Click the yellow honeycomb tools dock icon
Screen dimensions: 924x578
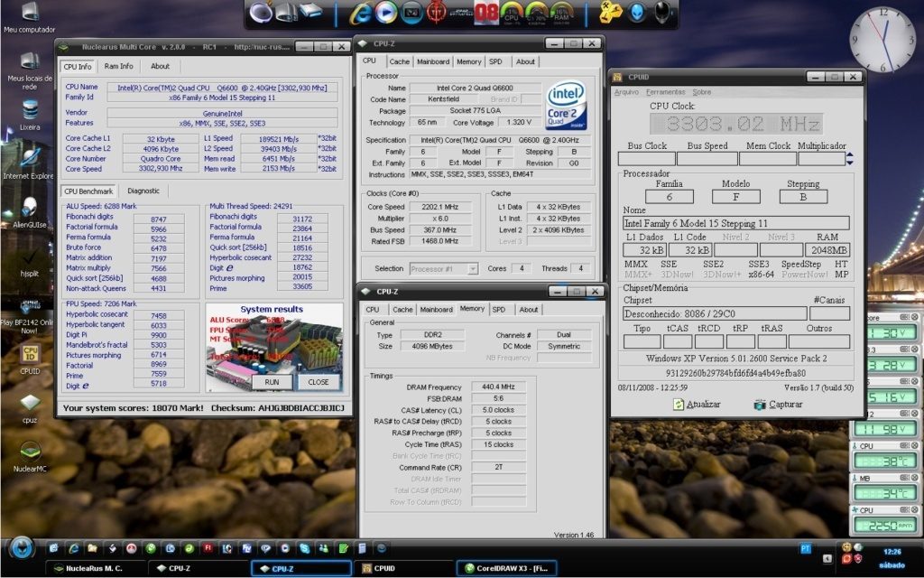[611, 13]
